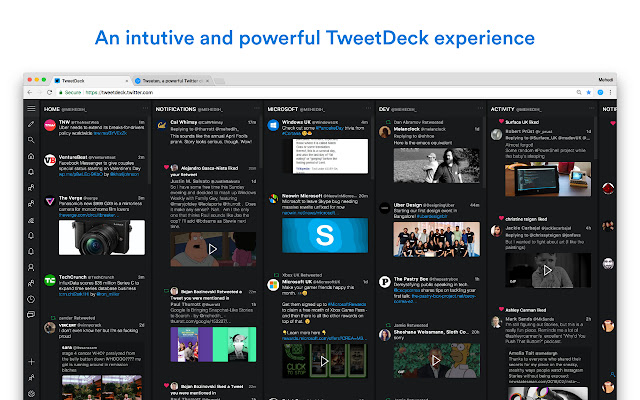The height and width of the screenshot is (400, 640).
Task: Click the TNW avatar in Home column
Action: tap(50, 125)
